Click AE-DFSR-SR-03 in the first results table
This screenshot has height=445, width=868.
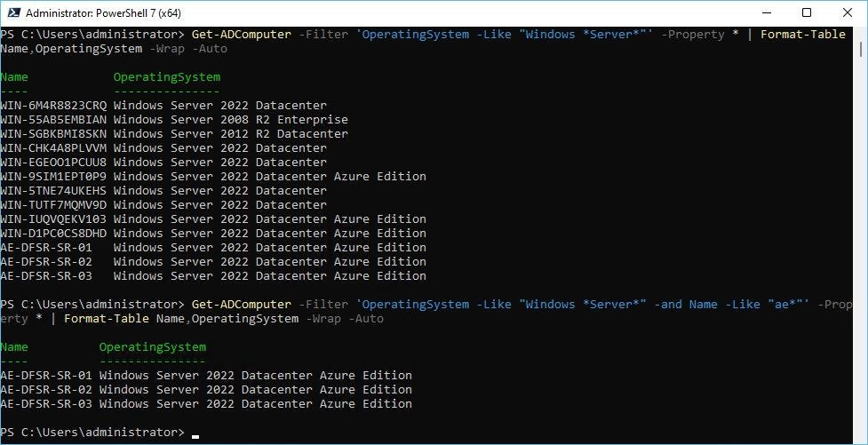click(x=46, y=275)
